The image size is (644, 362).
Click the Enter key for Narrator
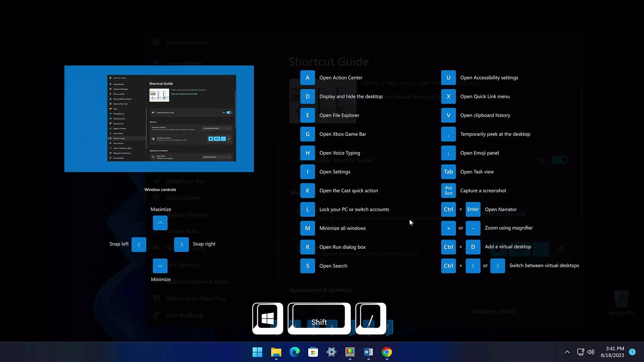473,209
